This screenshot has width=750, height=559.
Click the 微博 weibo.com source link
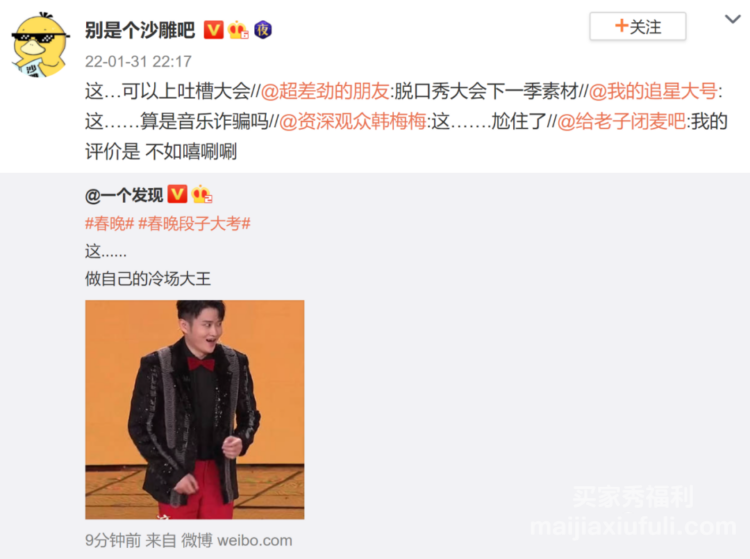236,540
